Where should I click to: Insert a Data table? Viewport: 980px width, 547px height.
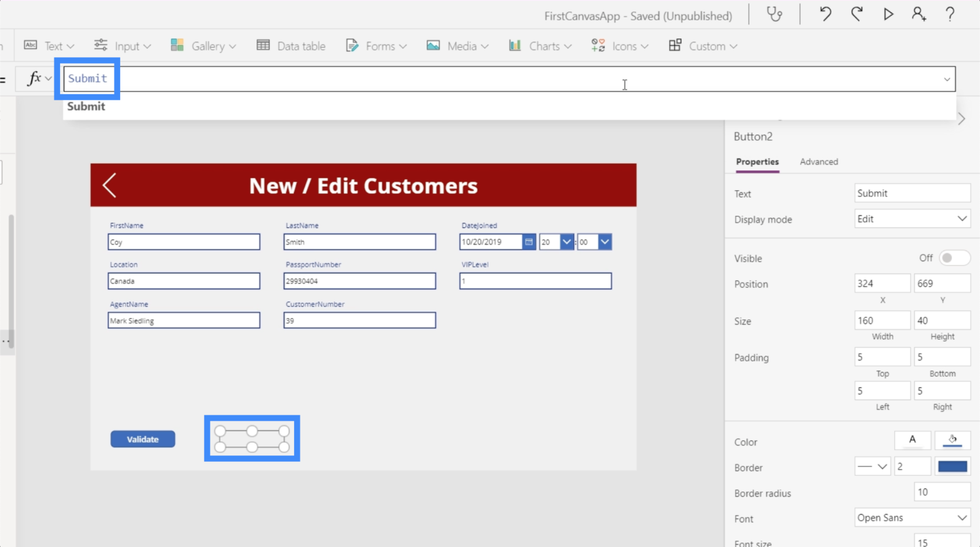[x=291, y=45]
